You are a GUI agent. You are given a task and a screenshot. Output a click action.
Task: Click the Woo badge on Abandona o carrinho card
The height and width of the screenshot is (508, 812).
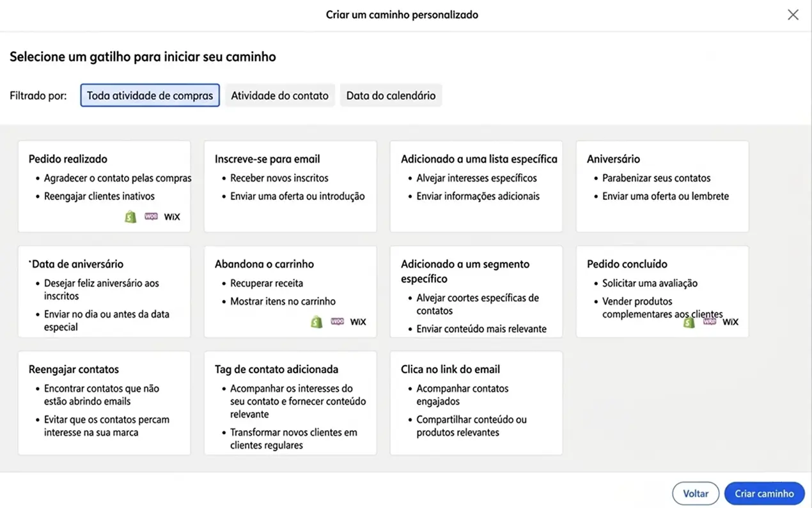[x=337, y=322]
